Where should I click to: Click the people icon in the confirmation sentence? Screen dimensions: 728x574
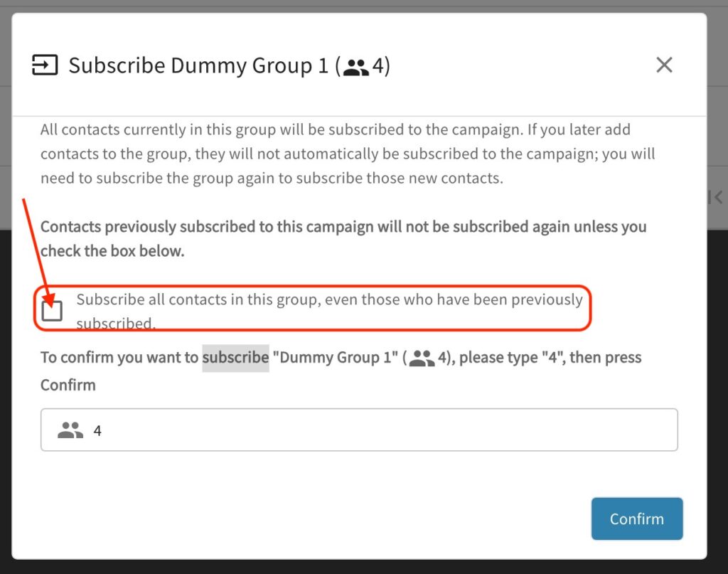[422, 358]
